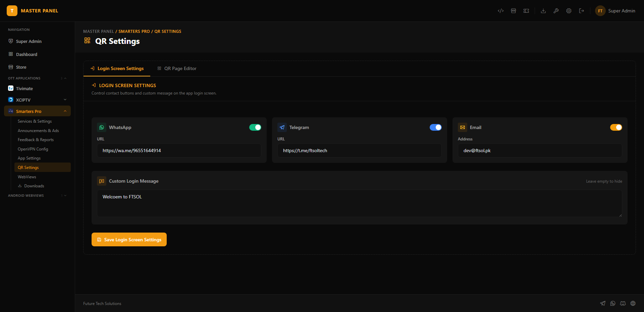The height and width of the screenshot is (312, 644).
Task: Click the orange T Master Panel logo
Action: 12,11
